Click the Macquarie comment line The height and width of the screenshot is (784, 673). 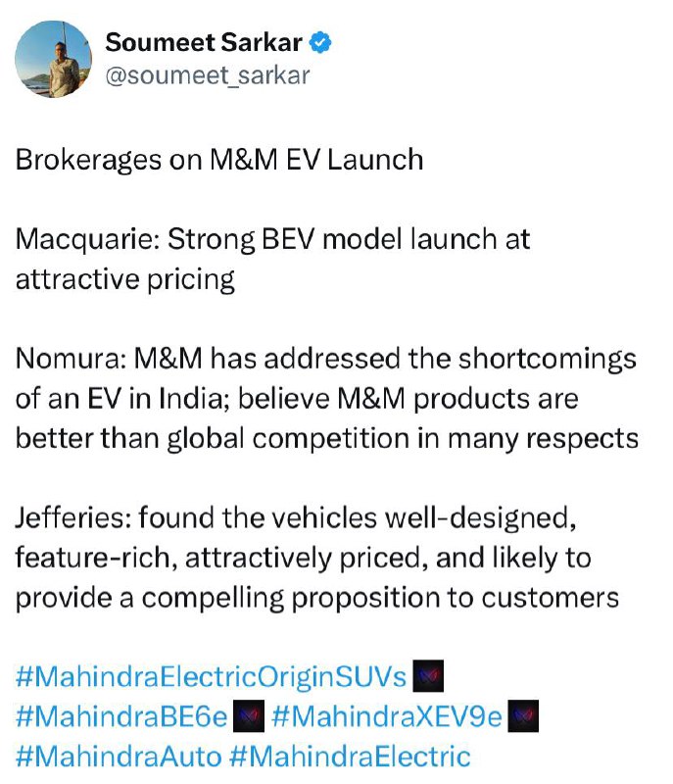(272, 239)
